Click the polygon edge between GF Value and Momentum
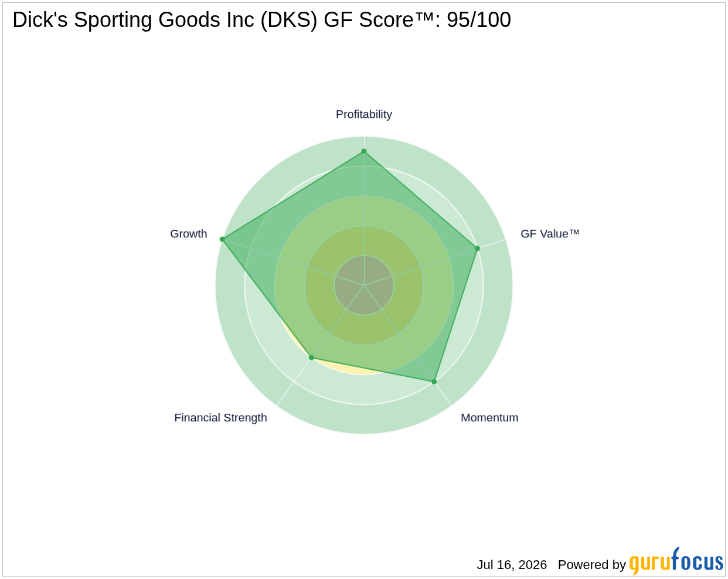Screen dimensions: 728x579 click(x=456, y=315)
